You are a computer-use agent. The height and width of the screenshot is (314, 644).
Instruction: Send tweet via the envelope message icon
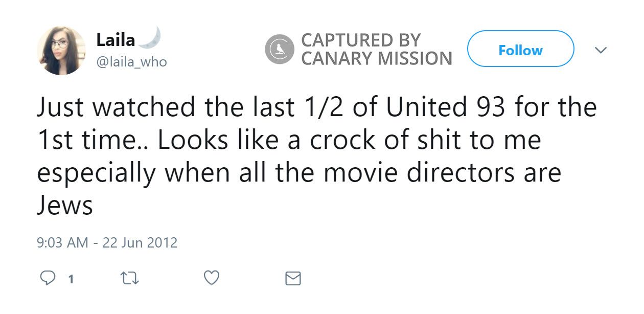coord(293,278)
